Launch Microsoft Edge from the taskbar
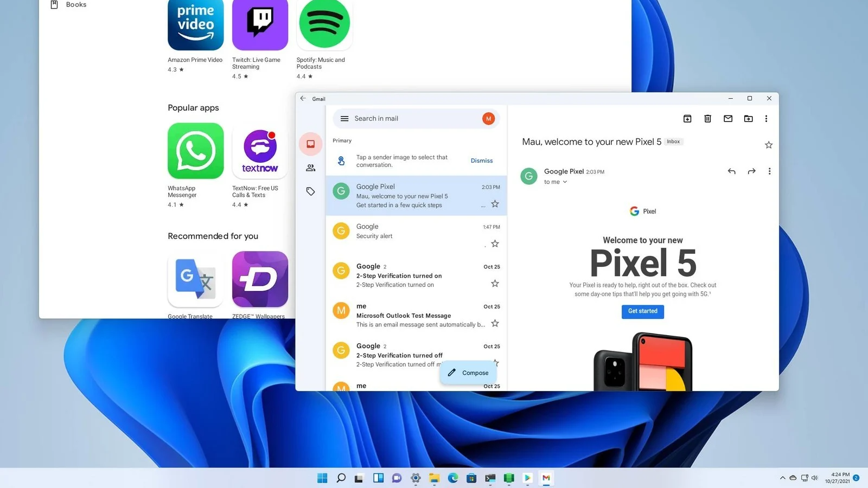Screen dimensions: 868x488 coord(453,478)
